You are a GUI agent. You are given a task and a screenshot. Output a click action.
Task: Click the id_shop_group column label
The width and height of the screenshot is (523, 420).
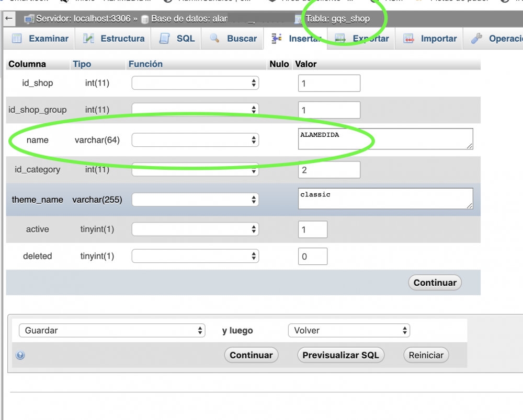37,110
